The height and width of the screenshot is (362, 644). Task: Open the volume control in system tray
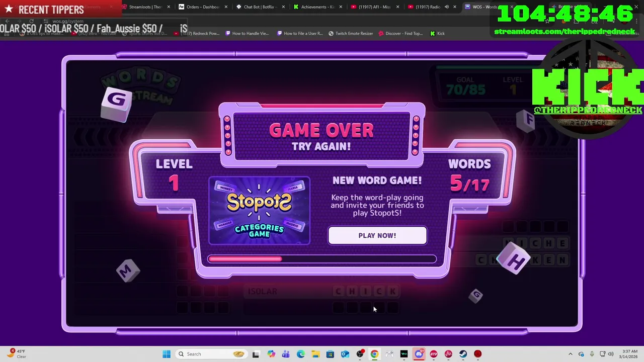[611, 354]
